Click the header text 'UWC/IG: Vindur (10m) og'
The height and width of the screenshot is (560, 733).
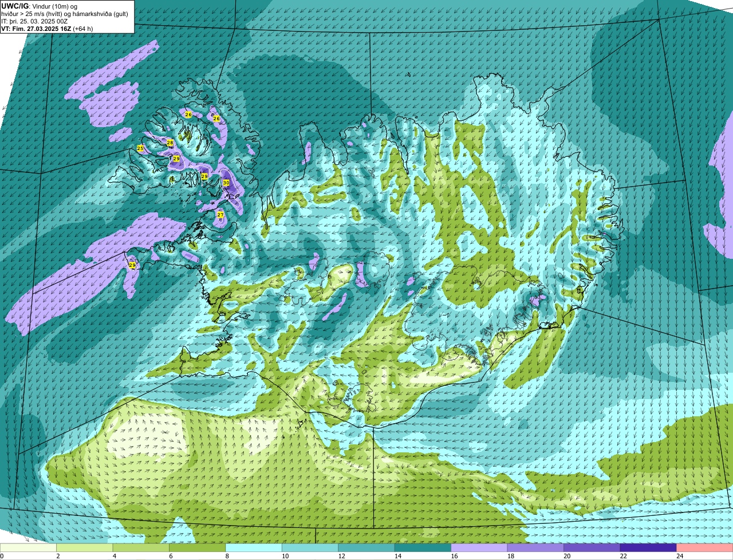coord(39,6)
